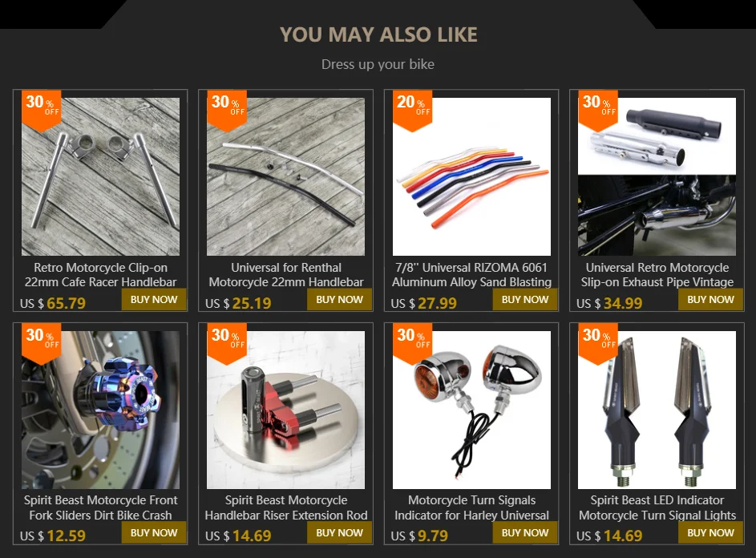
Task: View the LED Indicator Turn Signal Lights image
Action: point(657,410)
